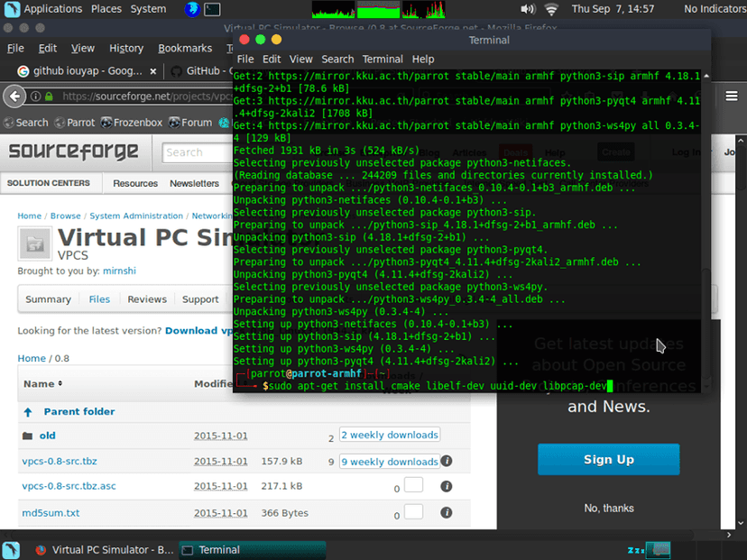Open the Summary tab on SourceForge
Viewport: 747px width, 560px height.
click(48, 299)
